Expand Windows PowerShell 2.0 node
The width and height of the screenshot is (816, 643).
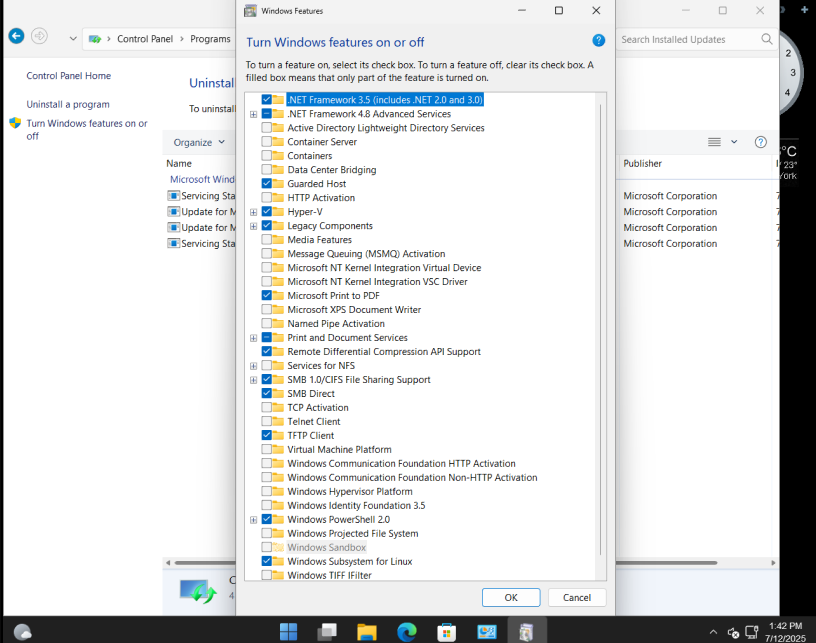click(x=253, y=520)
